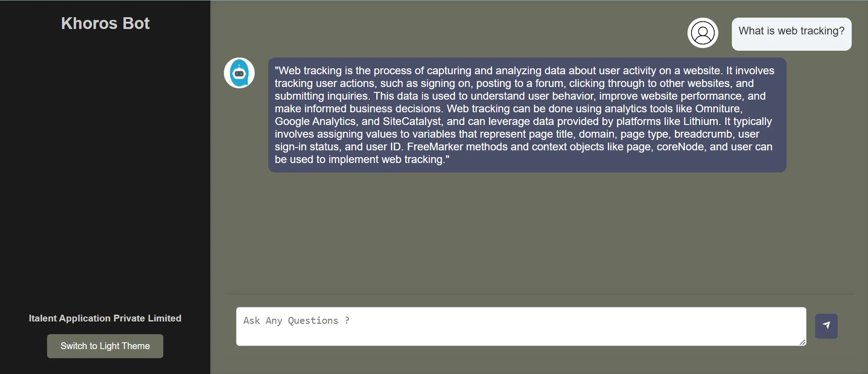Focus the Ask Any Questions text box
The image size is (868, 374).
(520, 326)
